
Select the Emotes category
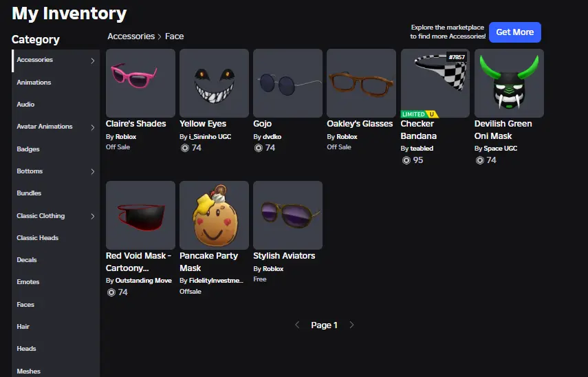click(x=28, y=282)
